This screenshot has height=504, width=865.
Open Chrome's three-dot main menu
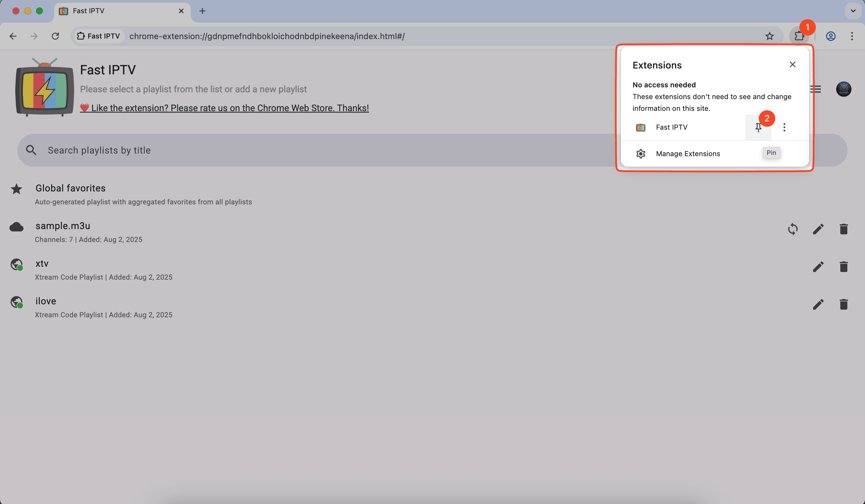[x=852, y=36]
